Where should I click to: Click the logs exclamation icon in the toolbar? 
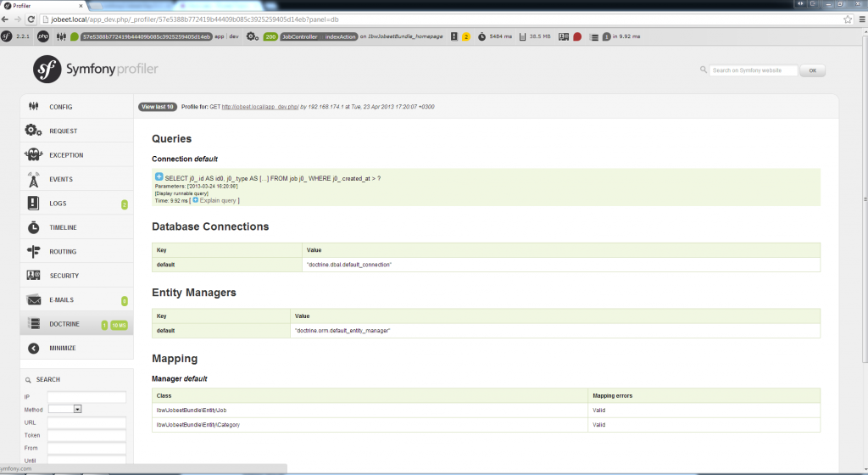(454, 36)
